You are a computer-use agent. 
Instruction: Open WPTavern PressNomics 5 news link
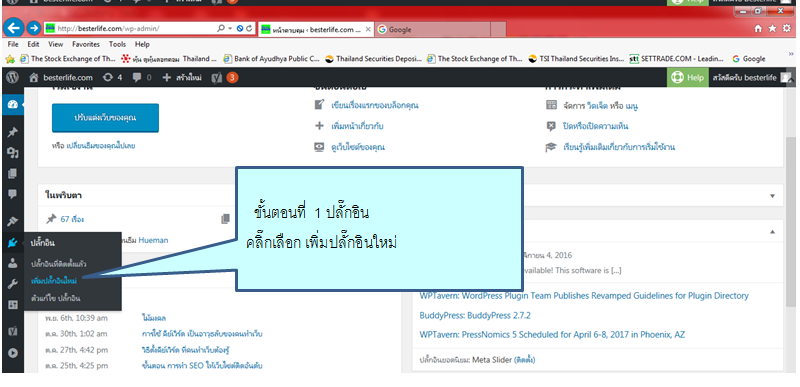tap(552, 335)
